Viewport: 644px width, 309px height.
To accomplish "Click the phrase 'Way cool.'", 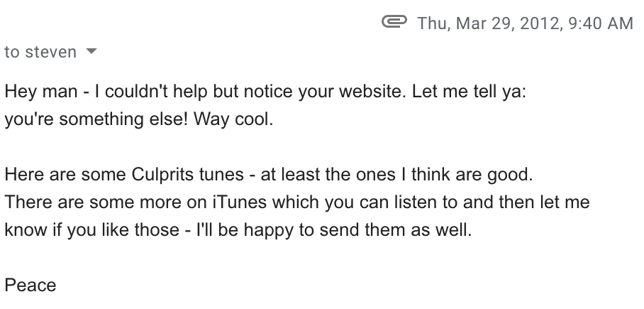I will (233, 119).
